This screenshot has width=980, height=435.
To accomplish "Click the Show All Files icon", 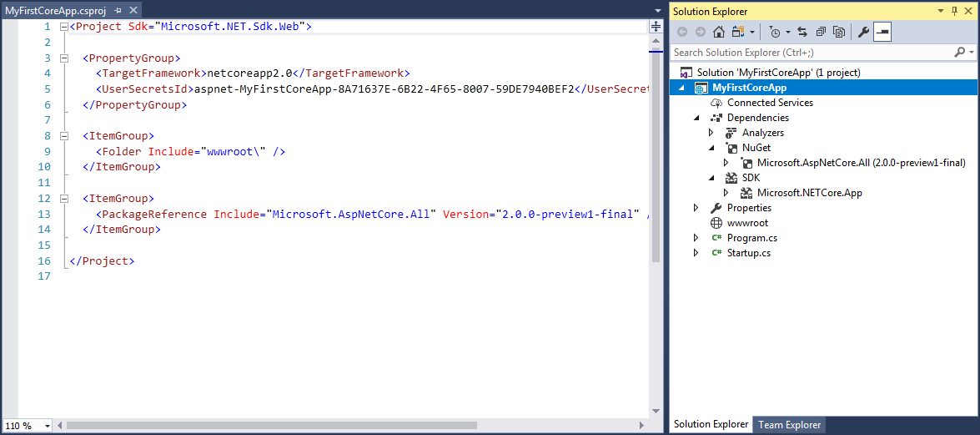I will [x=839, y=32].
